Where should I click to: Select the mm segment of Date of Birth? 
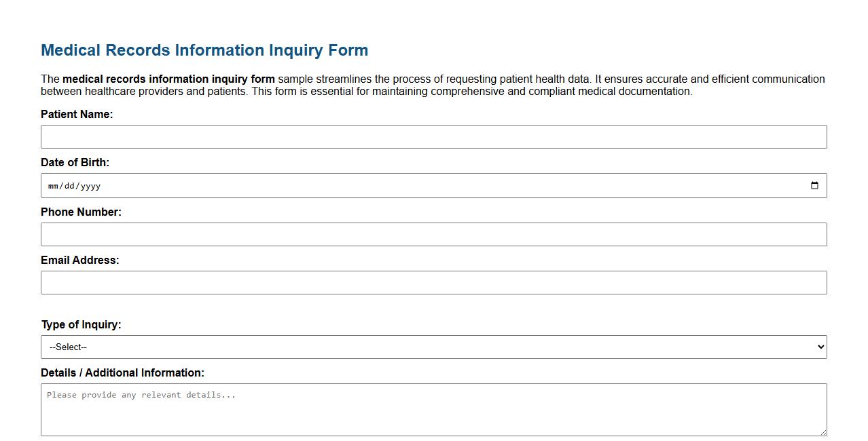tap(53, 185)
